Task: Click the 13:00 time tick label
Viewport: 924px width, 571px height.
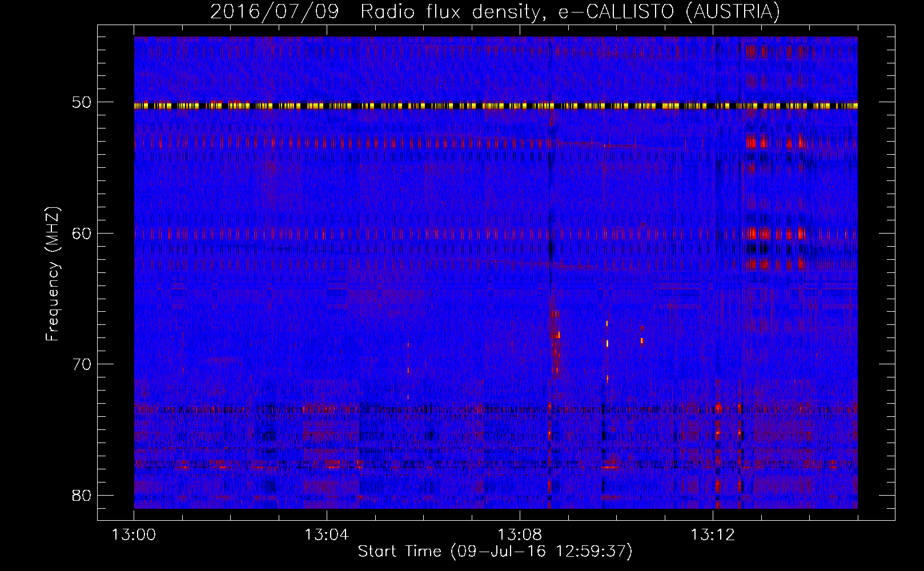Action: pyautogui.click(x=134, y=535)
